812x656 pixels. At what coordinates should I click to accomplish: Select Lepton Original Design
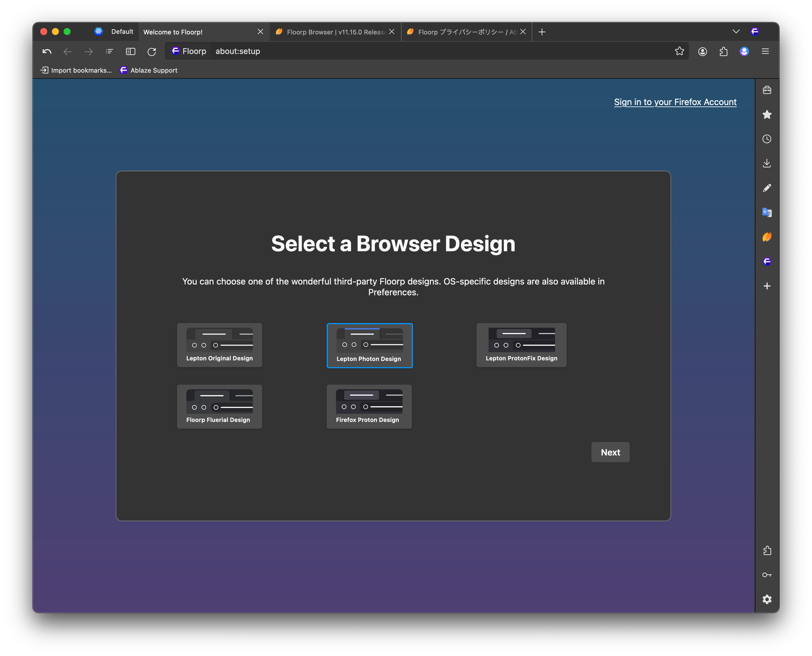pos(220,345)
